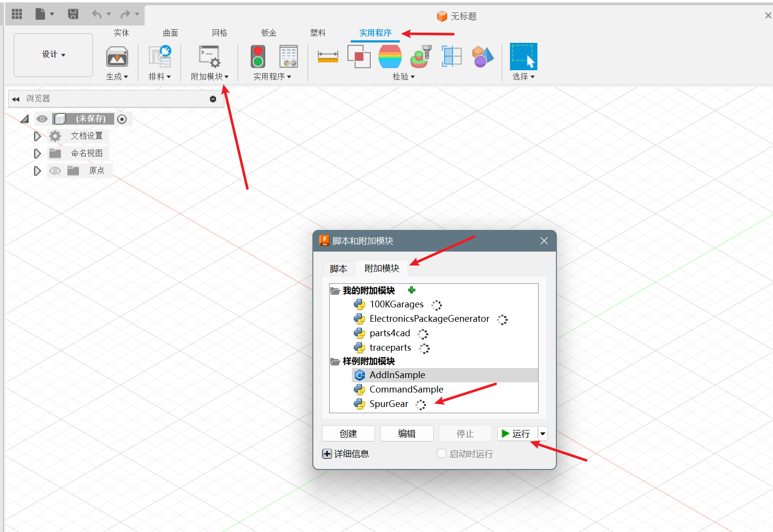Open the 实用程序 panel dropdown
The image size is (773, 532).
point(272,76)
